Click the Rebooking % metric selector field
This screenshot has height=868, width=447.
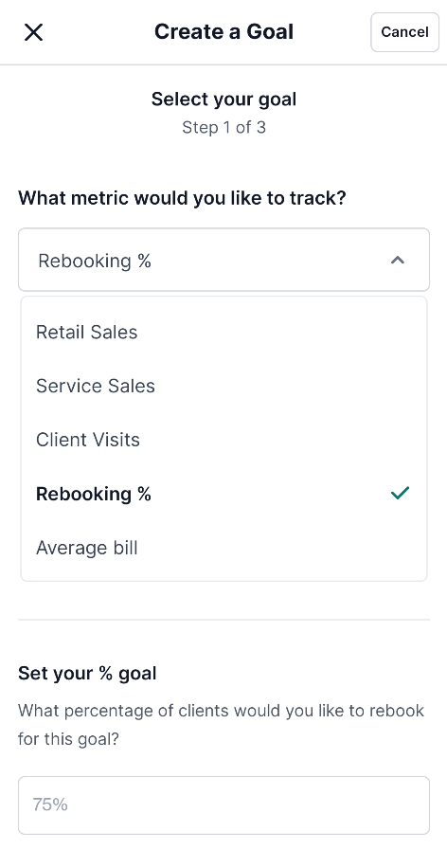(223, 260)
